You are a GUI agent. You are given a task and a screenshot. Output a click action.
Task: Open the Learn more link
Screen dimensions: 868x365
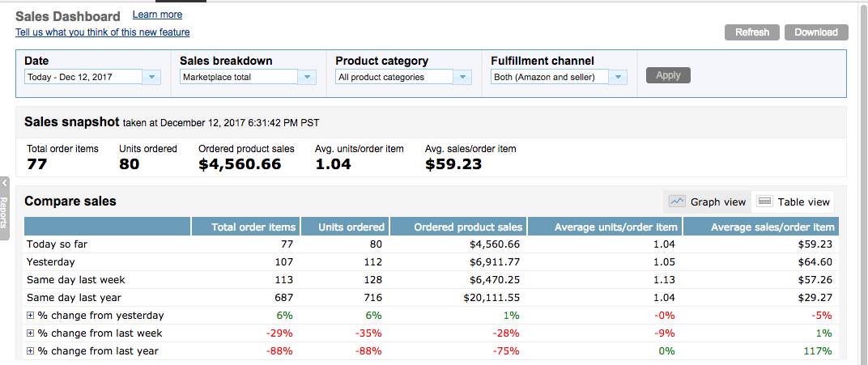(157, 15)
